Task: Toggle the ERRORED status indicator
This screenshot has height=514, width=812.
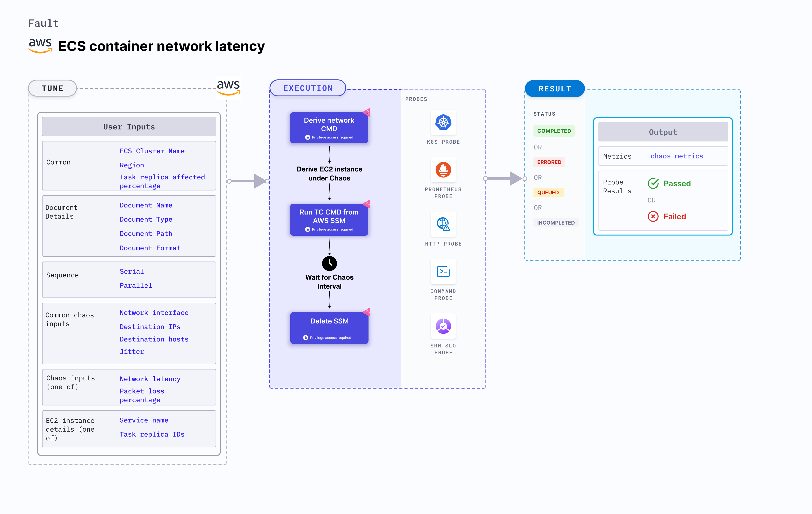Action: point(549,162)
